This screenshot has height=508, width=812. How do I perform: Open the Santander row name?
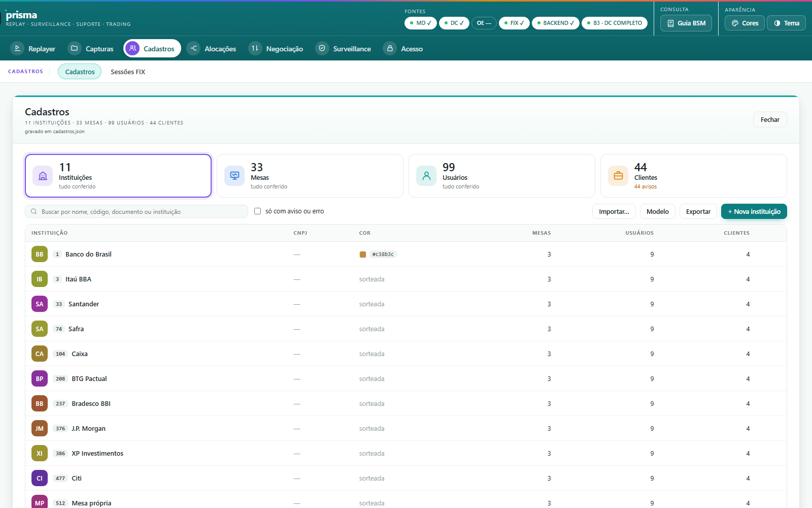click(84, 304)
